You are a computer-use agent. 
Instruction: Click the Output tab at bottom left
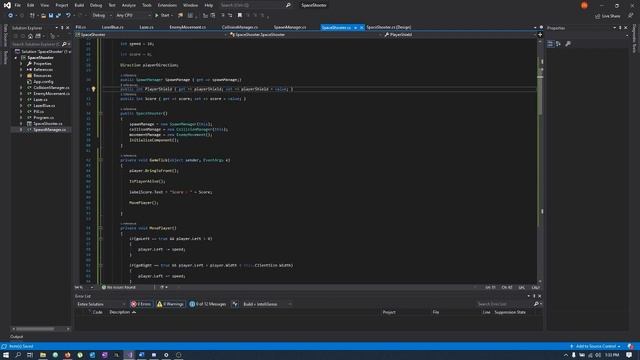click(x=16, y=337)
